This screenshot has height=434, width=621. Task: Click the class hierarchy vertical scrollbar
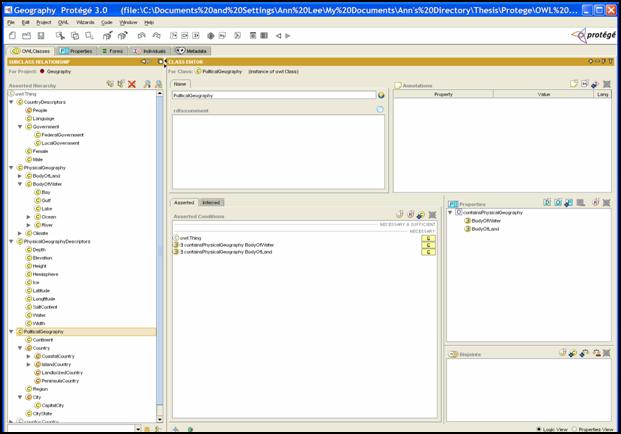click(x=160, y=256)
